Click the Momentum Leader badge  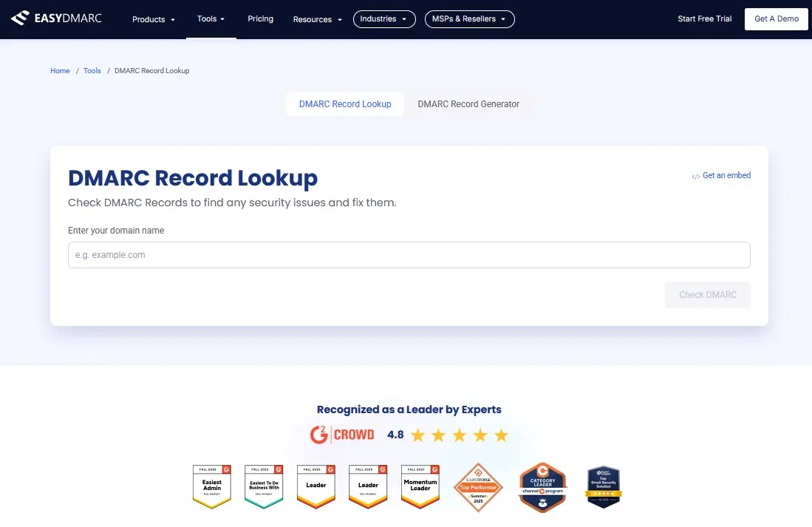pyautogui.click(x=420, y=486)
